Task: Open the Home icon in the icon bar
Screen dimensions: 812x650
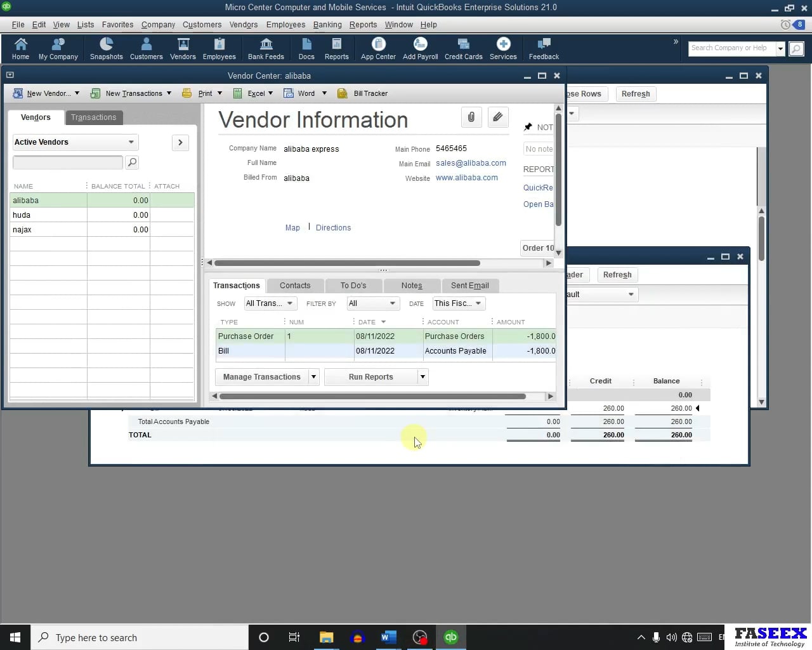Action: [x=20, y=49]
